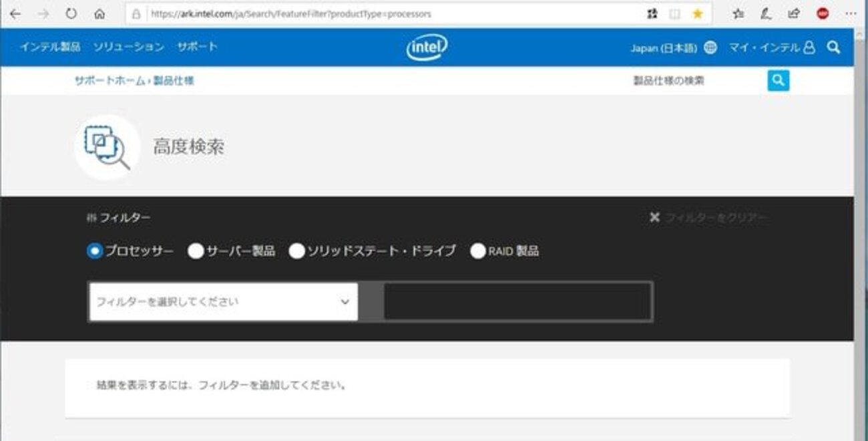This screenshot has height=441, width=868.
Task: Click the browser forward arrow
Action: click(x=43, y=13)
